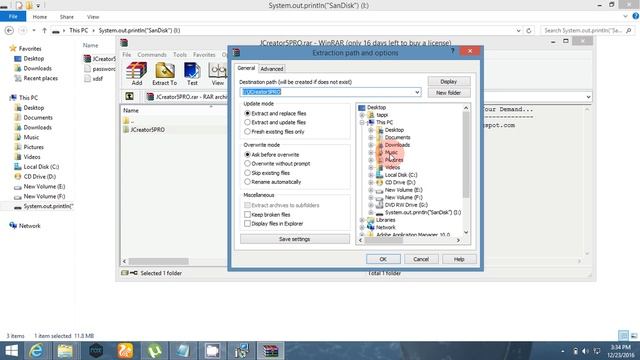
Task: Click the Save settings button
Action: click(x=295, y=239)
